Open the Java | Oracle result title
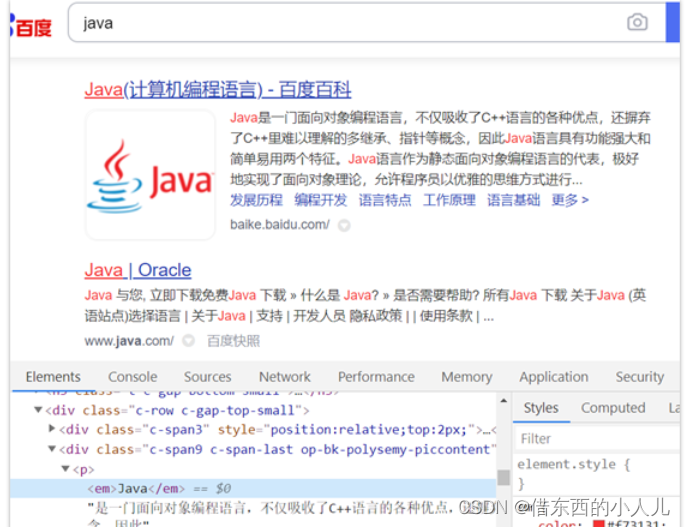This screenshot has width=685, height=527. click(x=138, y=270)
